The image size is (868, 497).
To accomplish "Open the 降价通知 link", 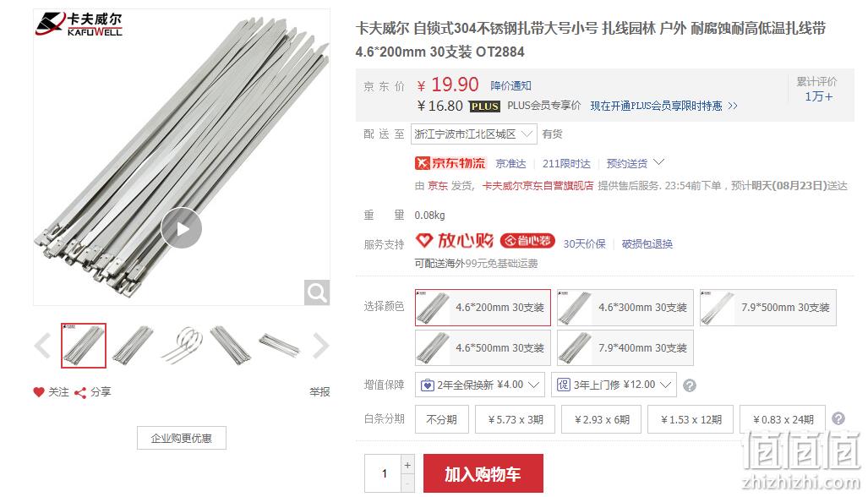I will pos(510,85).
